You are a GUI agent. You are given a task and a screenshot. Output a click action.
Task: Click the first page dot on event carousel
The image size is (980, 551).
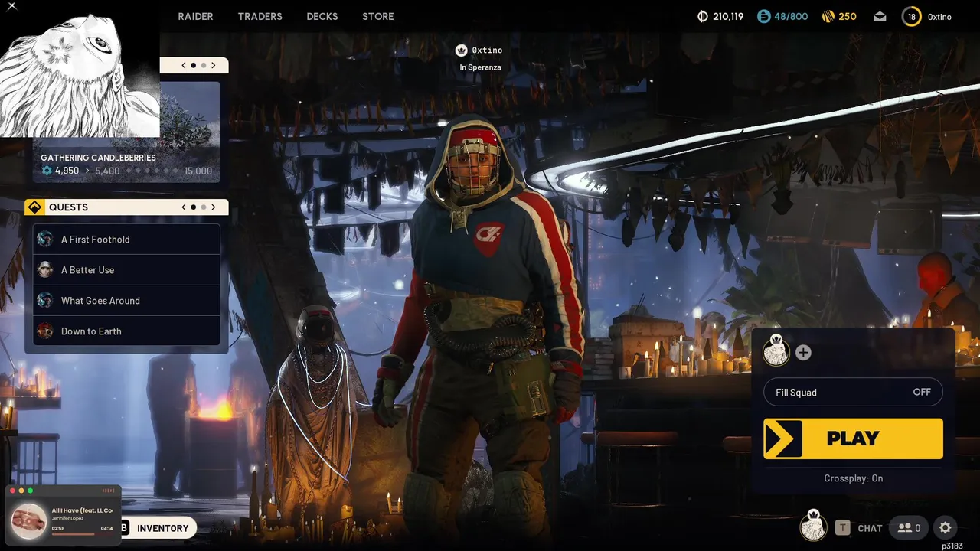[x=193, y=65]
